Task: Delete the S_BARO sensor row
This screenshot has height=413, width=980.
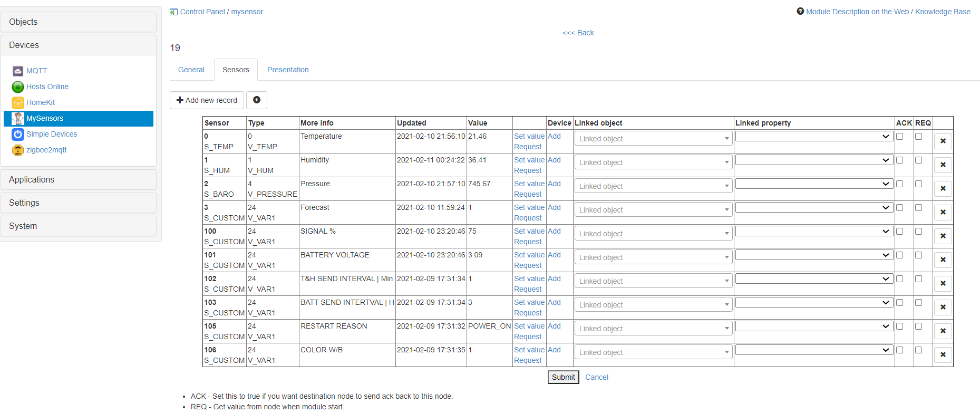Action: click(943, 189)
